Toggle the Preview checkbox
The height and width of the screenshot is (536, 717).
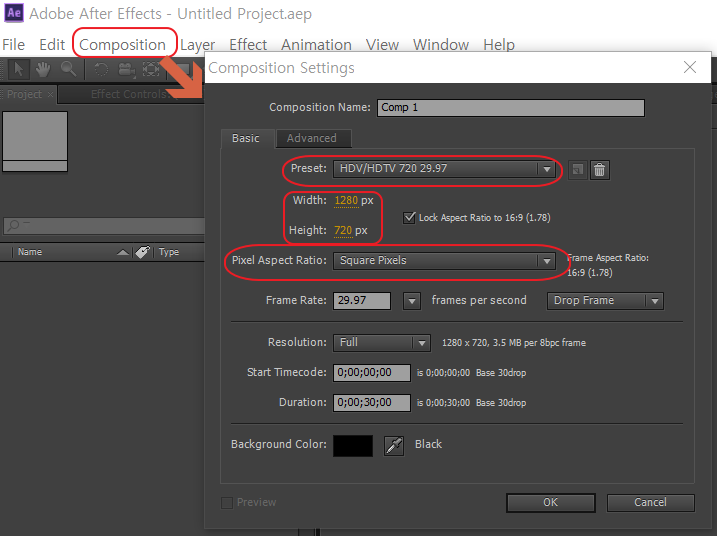227,503
